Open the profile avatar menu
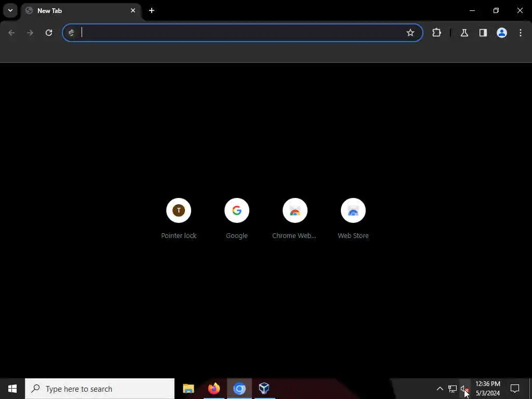 (x=502, y=33)
